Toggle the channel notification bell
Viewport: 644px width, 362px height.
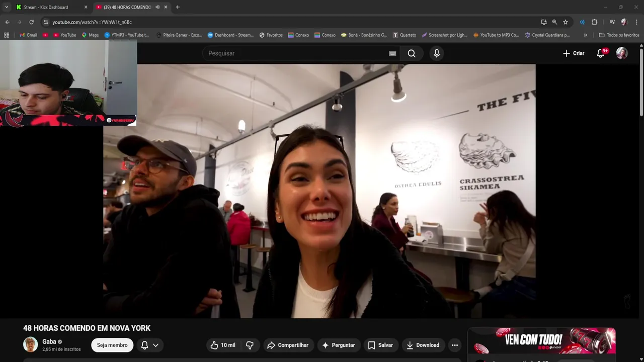tap(144, 345)
